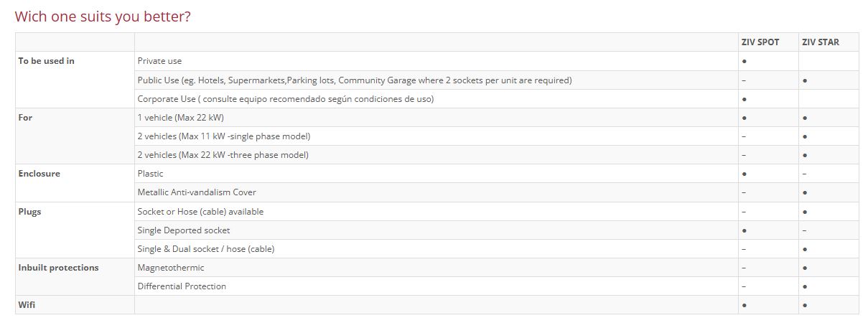Select the Plastic enclosure cell
The image size is (868, 323).
pos(150,174)
